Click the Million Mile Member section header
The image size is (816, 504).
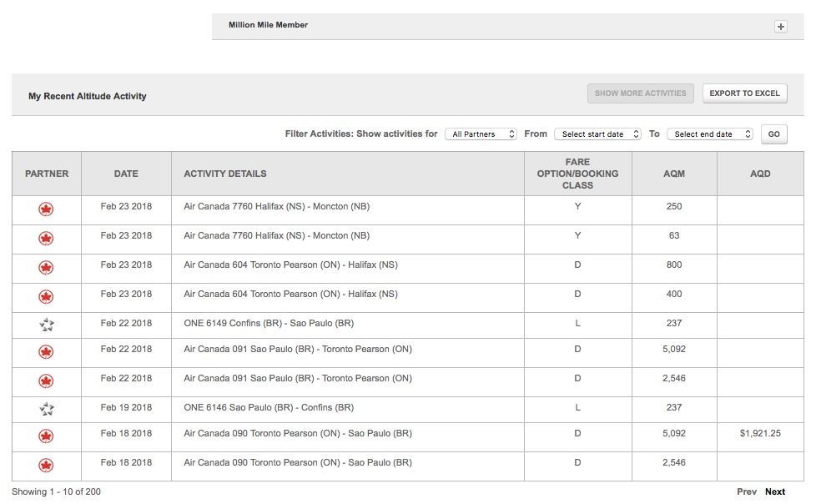(507, 26)
